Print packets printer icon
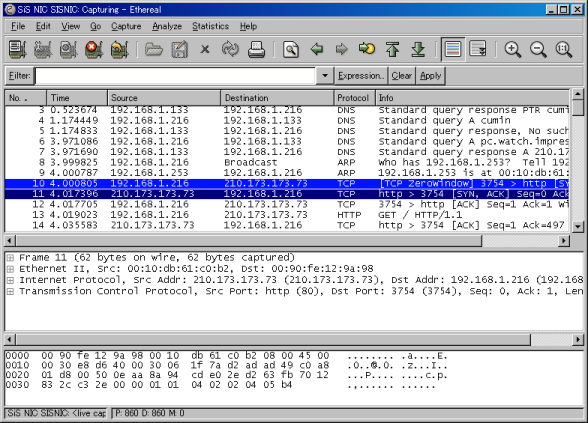Screen dimensions: 588x423 coord(256,49)
